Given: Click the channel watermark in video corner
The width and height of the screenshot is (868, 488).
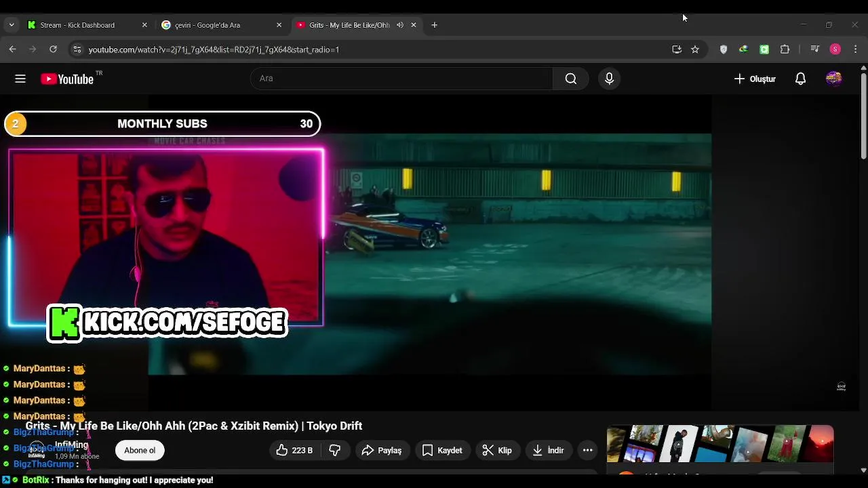Looking at the screenshot, I should point(841,386).
